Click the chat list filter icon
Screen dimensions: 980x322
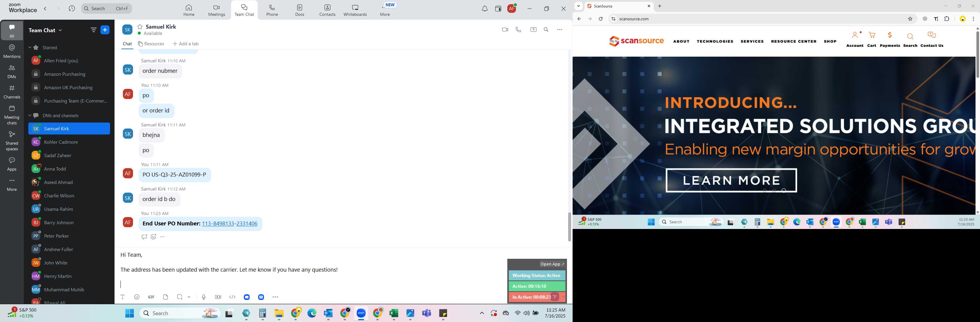(x=94, y=30)
